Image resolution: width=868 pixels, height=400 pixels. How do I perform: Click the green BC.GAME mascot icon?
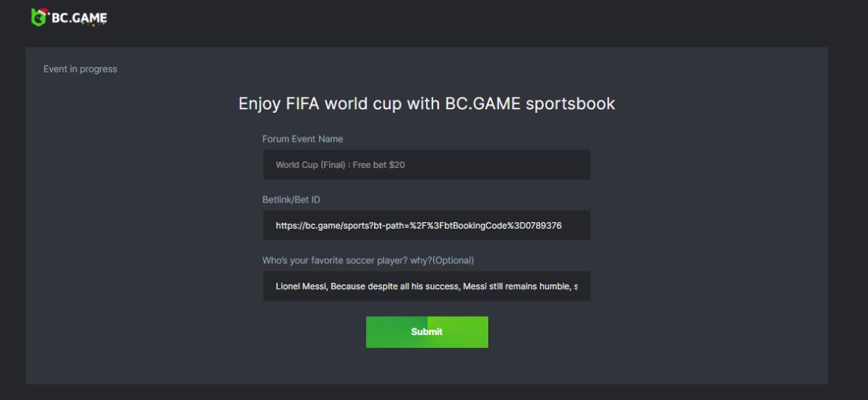(38, 19)
